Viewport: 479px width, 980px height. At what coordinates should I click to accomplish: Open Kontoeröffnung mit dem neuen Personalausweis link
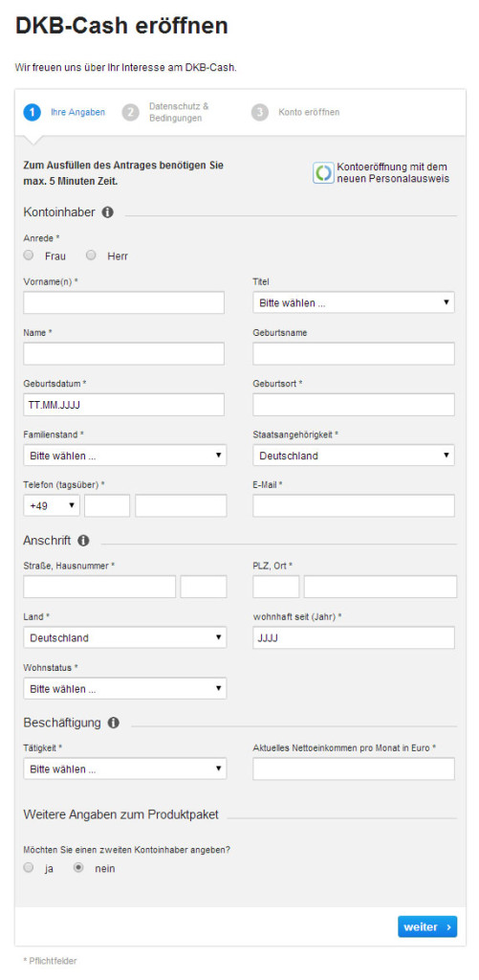pos(393,173)
